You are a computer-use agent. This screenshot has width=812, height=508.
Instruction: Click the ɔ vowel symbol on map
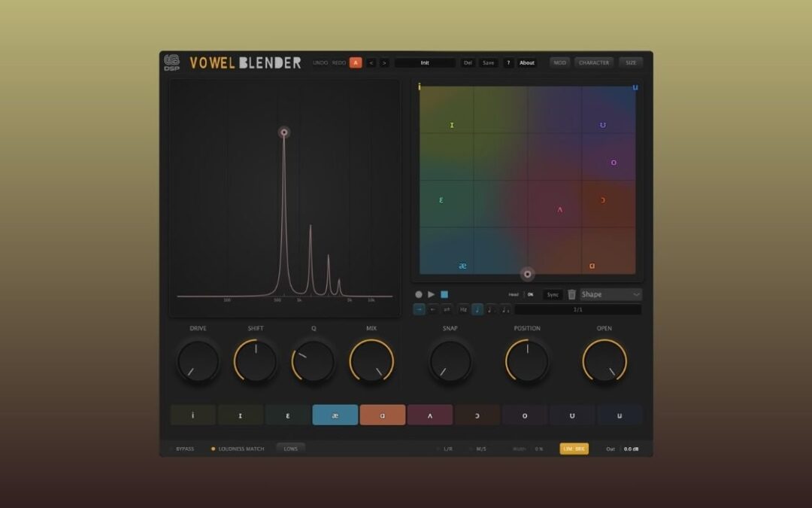pos(603,200)
